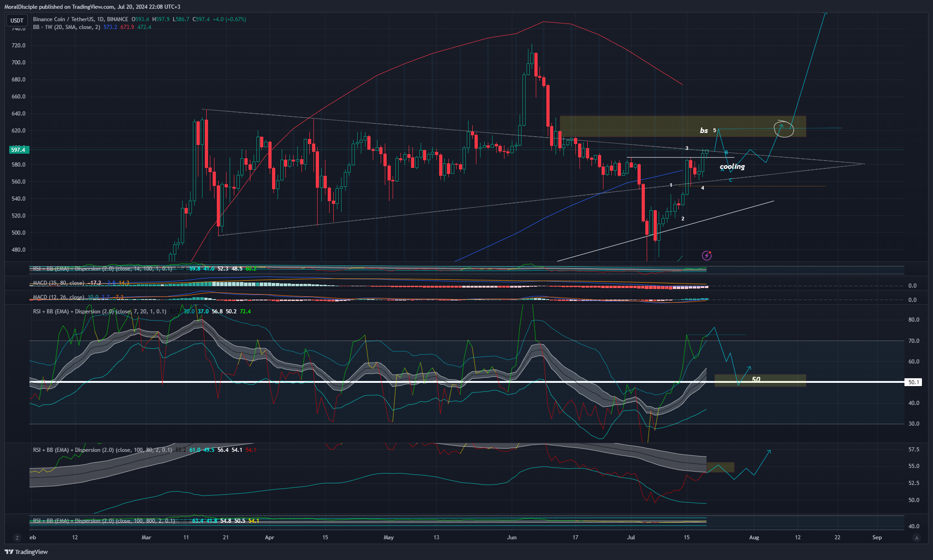Open the USDT currency selector
The image size is (933, 560).
pyautogui.click(x=17, y=21)
